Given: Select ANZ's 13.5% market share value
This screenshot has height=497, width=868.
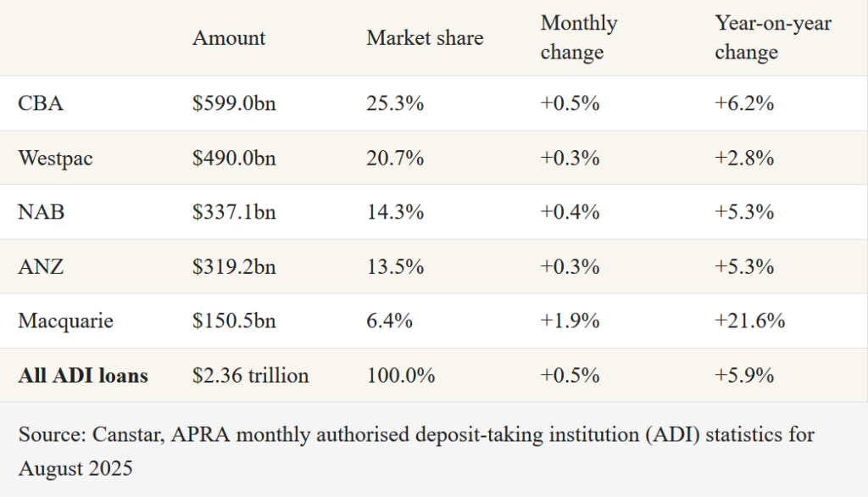Looking at the screenshot, I should 395,266.
